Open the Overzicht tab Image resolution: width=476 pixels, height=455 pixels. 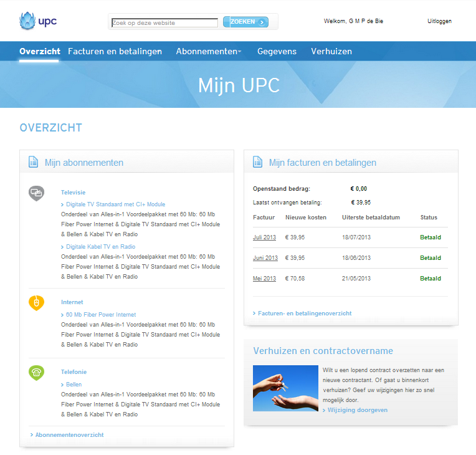point(40,51)
